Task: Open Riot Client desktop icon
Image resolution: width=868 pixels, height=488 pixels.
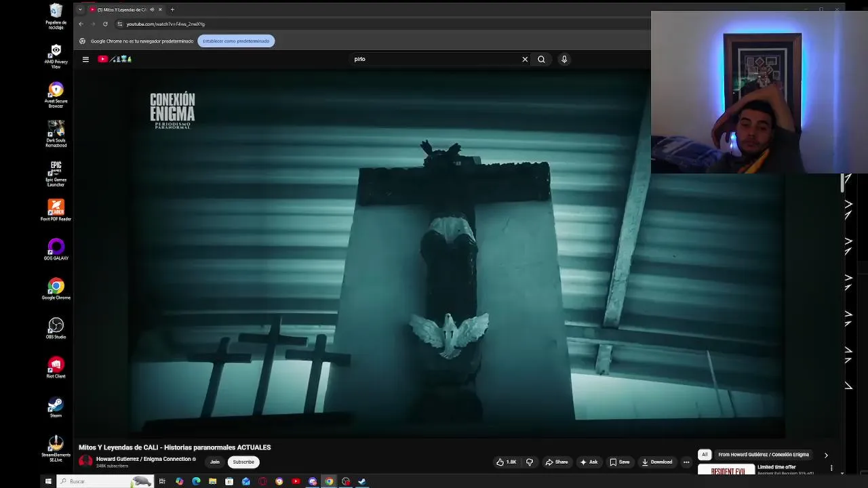Action: 56,367
